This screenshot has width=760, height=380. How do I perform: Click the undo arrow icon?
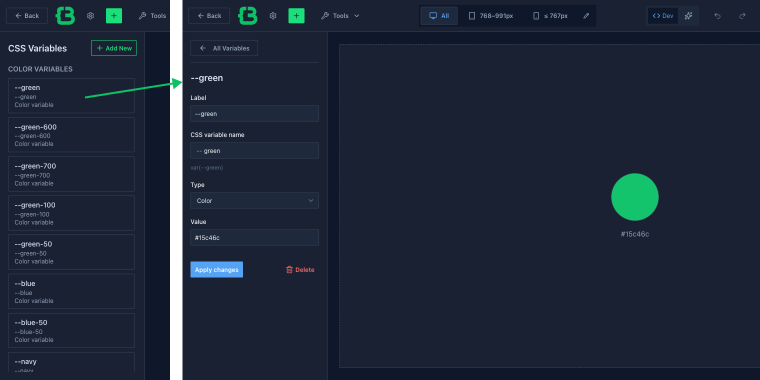[x=717, y=16]
